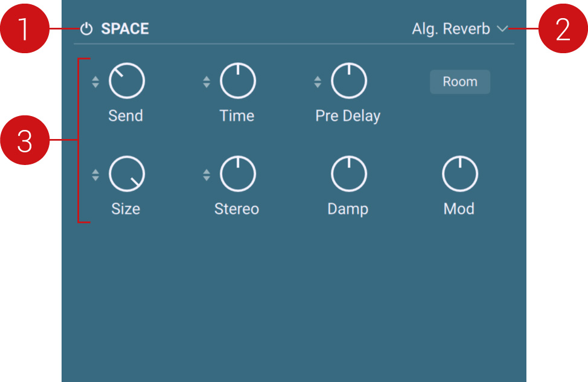Click the arrows icon beside Pre Delay knob
The image size is (588, 382).
coord(318,82)
